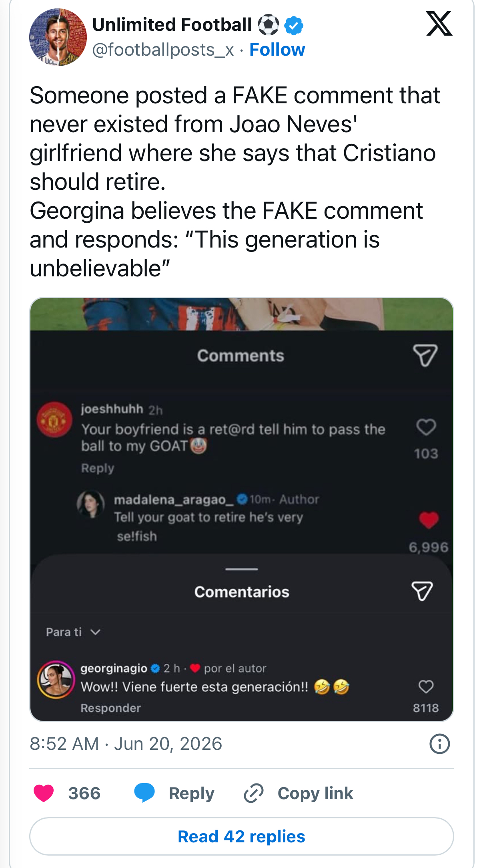479x868 pixels.
Task: Toggle the red heart on madalena_aragao_ reply
Action: tap(429, 520)
